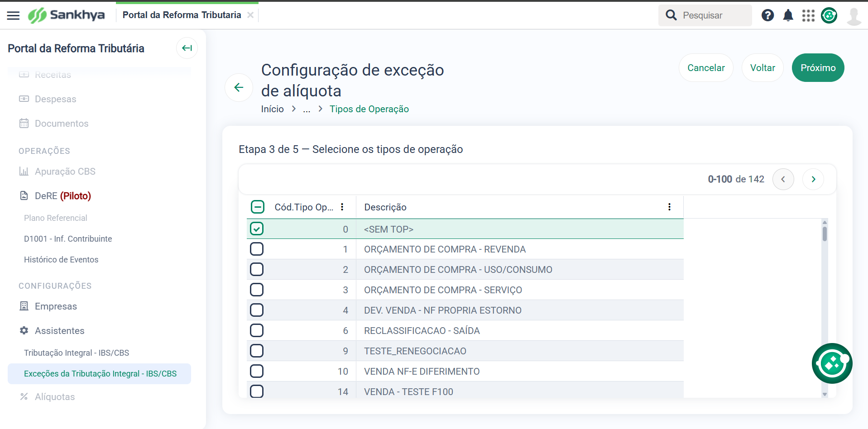Click the Documentos calendar icon

coord(24,123)
